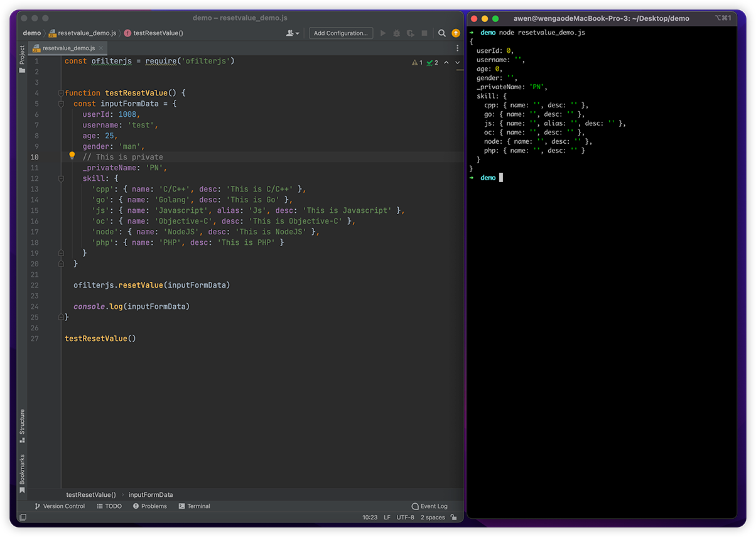The width and height of the screenshot is (756, 537).
Task: Open the Code With Me user dropdown
Action: (x=293, y=33)
